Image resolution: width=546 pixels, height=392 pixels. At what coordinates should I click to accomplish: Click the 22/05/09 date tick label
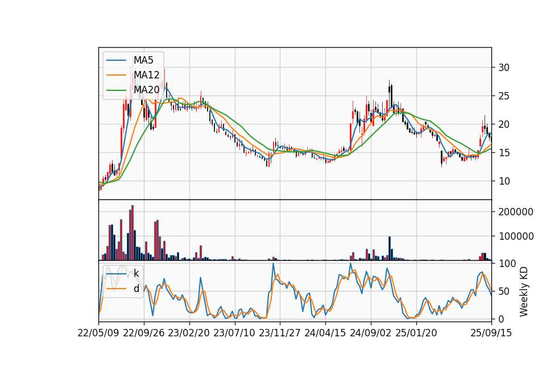pyautogui.click(x=98, y=333)
